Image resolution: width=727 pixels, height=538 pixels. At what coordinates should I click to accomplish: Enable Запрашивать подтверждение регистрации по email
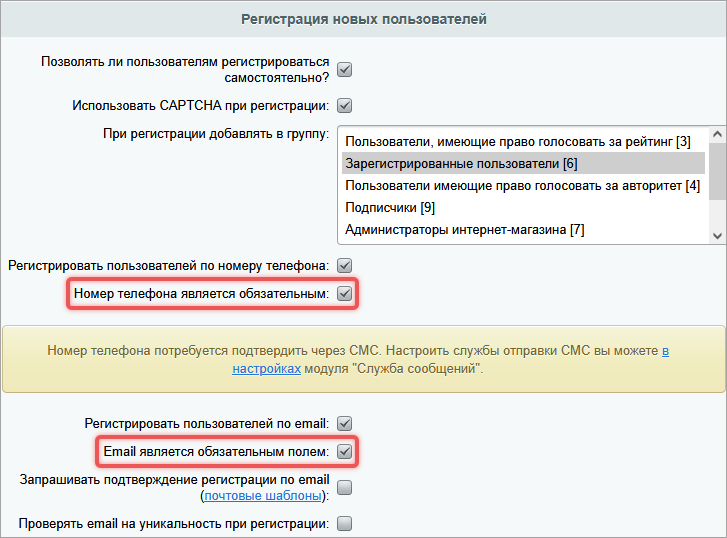(x=344, y=488)
